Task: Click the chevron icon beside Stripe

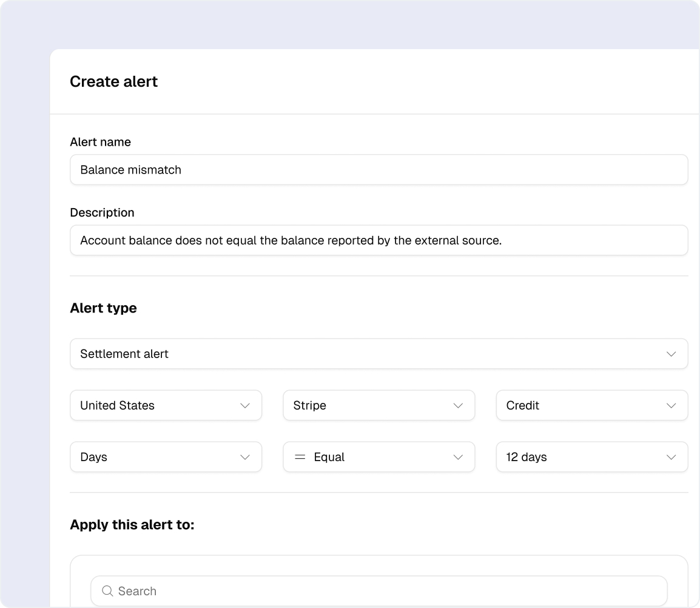Action: (458, 405)
